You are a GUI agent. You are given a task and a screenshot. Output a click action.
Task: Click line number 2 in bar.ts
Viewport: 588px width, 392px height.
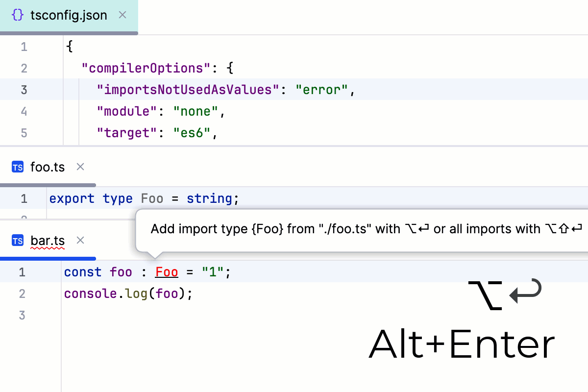pyautogui.click(x=22, y=293)
